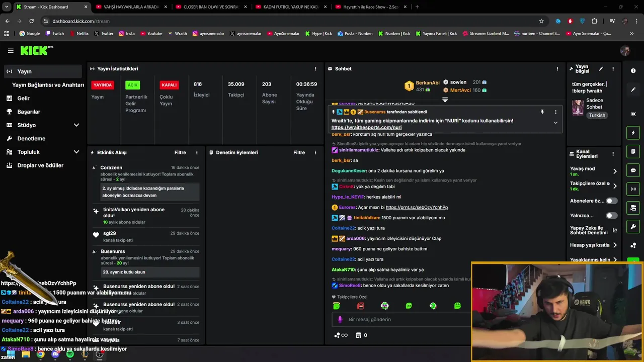
Task: Switch to Hayrettin ile Kaos Show tab
Action: (369, 7)
